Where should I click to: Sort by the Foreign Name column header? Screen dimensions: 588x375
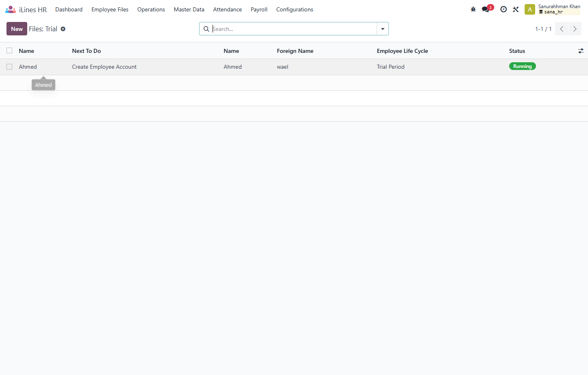(295, 51)
